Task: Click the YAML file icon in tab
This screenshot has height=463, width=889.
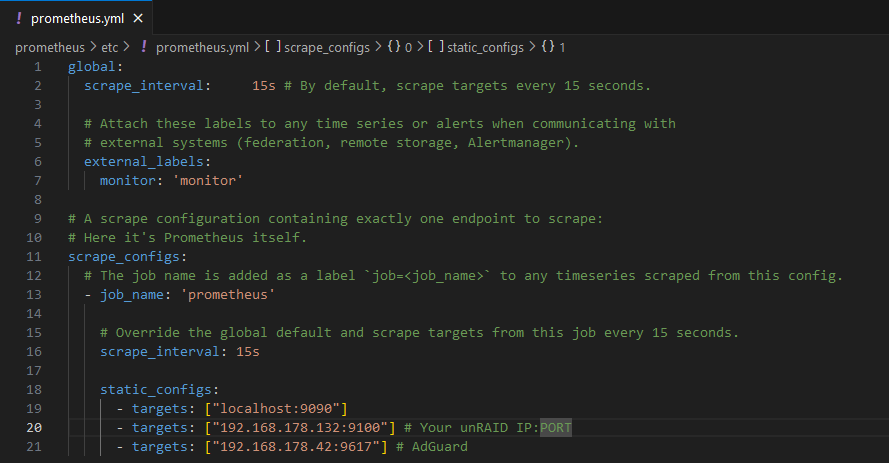Action: click(19, 18)
